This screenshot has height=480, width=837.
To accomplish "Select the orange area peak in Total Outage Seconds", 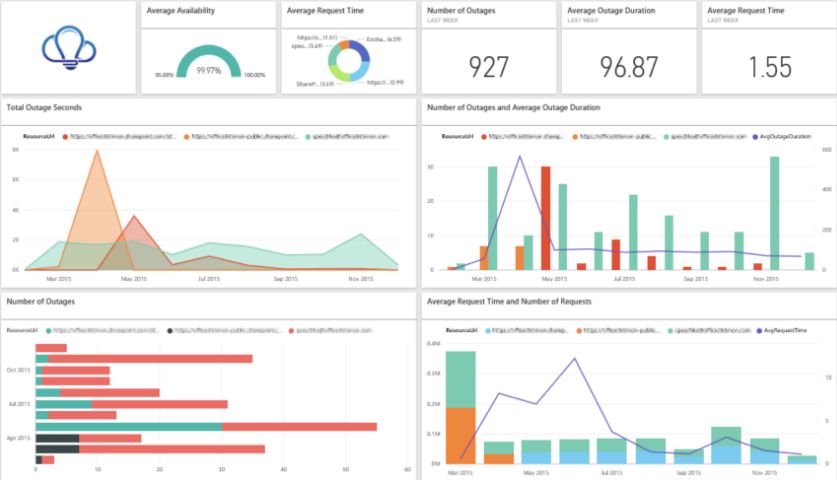I will pyautogui.click(x=97, y=152).
